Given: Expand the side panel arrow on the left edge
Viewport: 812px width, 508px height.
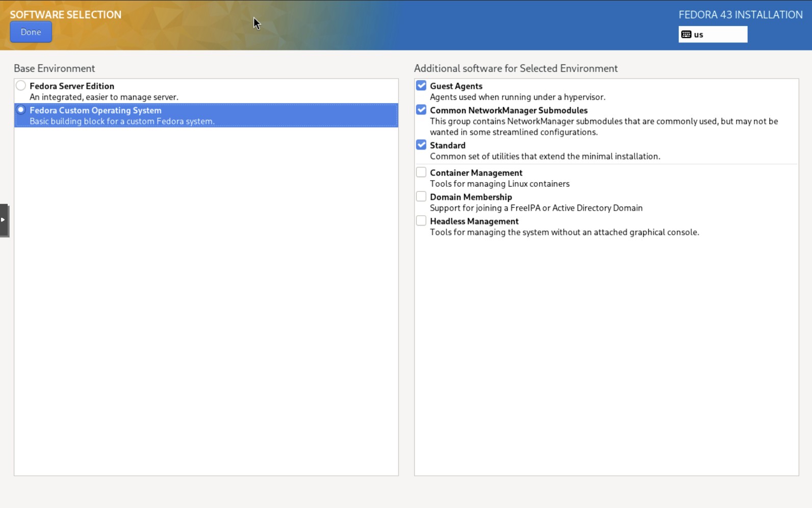Looking at the screenshot, I should click(4, 220).
